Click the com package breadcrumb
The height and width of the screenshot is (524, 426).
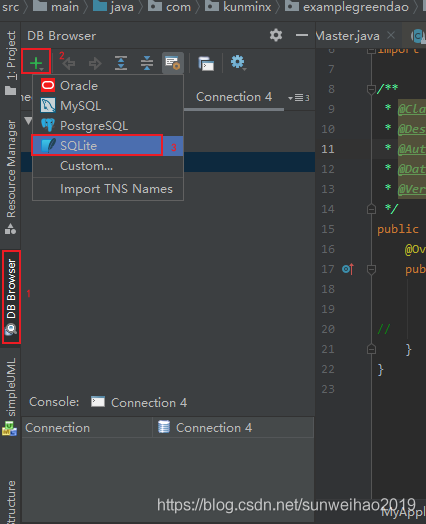pyautogui.click(x=169, y=7)
